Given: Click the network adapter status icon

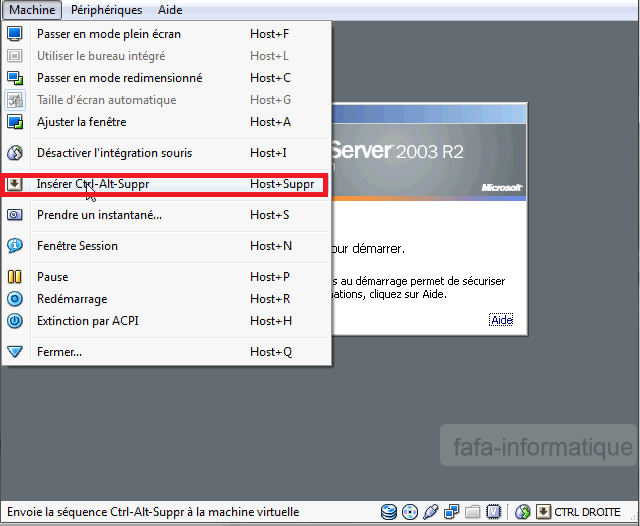Looking at the screenshot, I should point(451,512).
